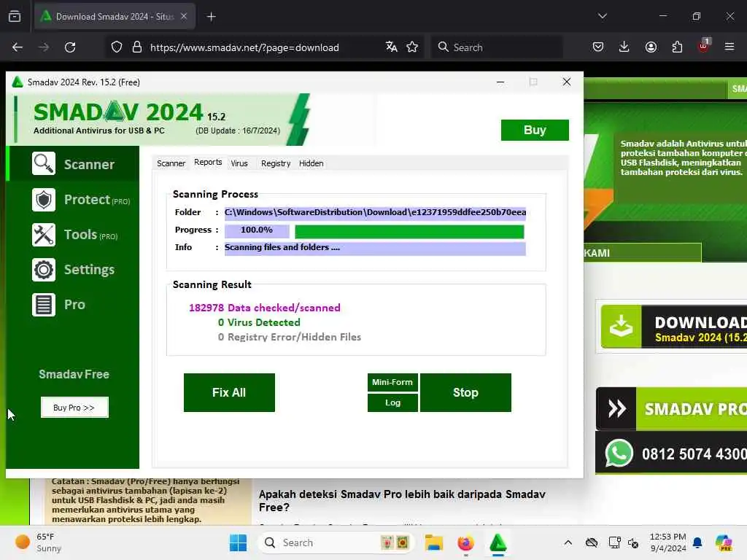The height and width of the screenshot is (560, 747).
Task: Open the SMADAV PRO banner link
Action: pos(672,408)
